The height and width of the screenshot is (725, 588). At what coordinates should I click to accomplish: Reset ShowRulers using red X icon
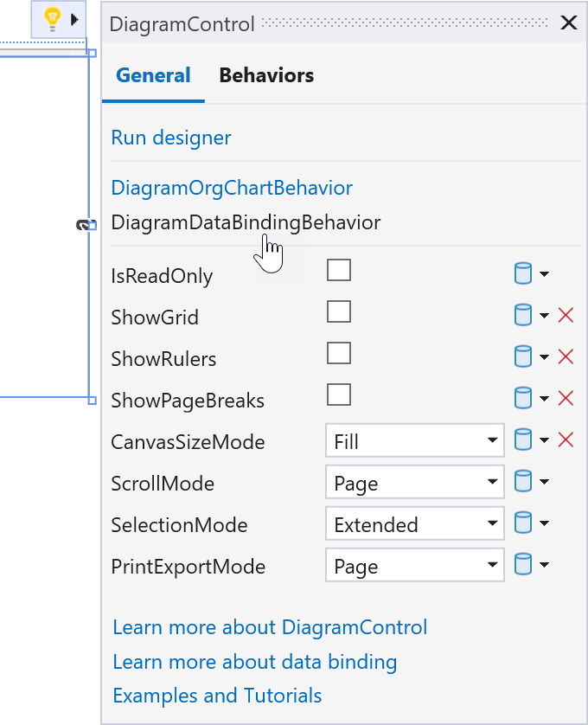566,356
